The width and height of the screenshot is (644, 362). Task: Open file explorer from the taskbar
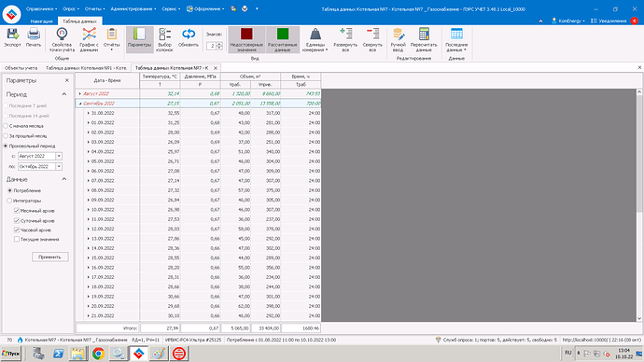78,354
